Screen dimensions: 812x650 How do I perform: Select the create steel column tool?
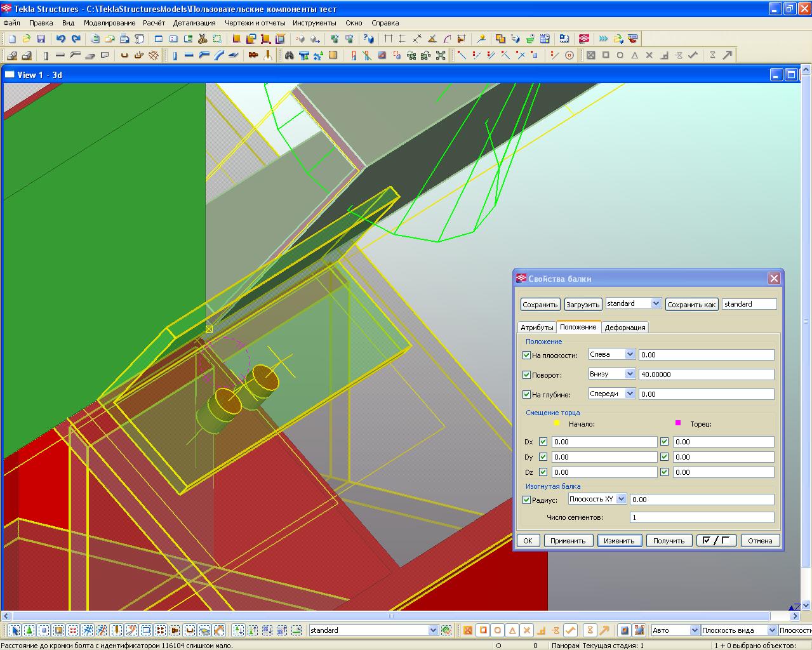175,55
